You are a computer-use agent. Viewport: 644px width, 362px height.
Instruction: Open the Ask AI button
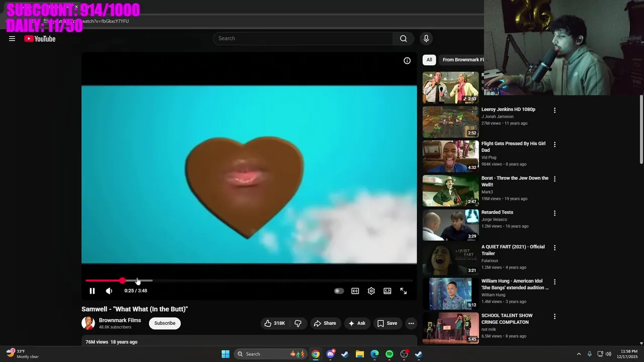click(357, 323)
